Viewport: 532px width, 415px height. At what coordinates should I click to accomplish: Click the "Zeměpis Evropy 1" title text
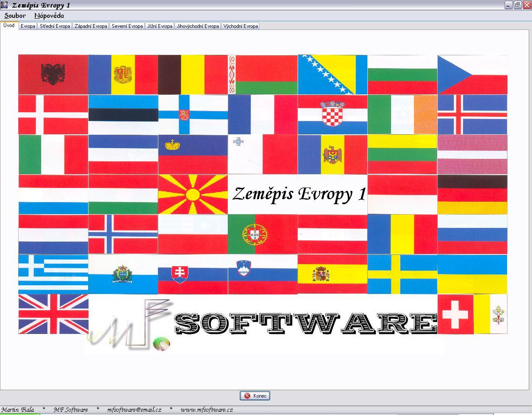point(299,194)
